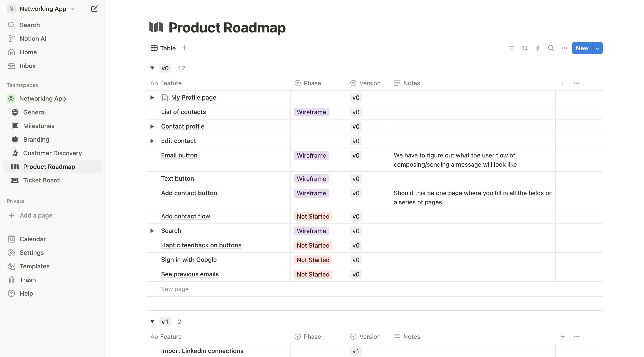Click the database search magnifier icon

pyautogui.click(x=551, y=48)
